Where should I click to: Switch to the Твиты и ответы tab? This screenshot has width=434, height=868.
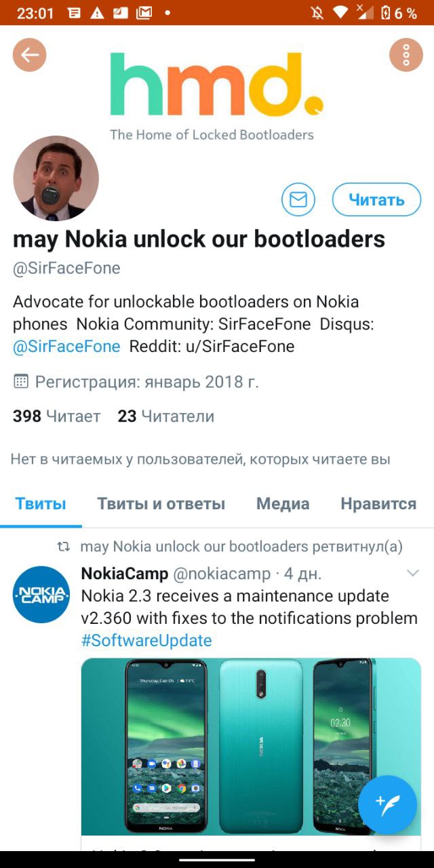pyautogui.click(x=161, y=504)
